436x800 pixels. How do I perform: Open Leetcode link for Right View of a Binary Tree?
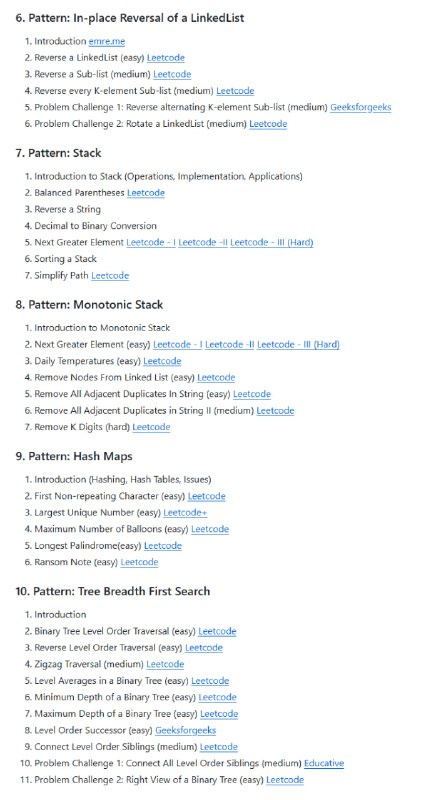click(x=285, y=780)
